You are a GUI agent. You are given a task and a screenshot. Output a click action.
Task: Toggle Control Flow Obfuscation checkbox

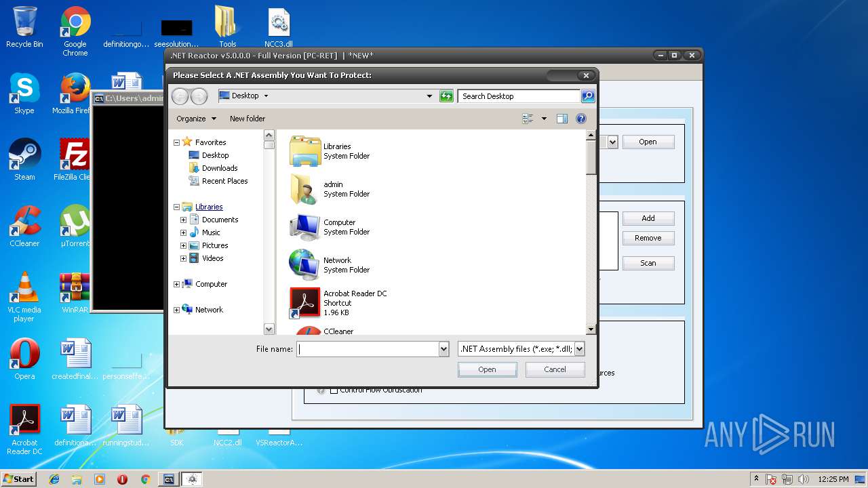(334, 390)
